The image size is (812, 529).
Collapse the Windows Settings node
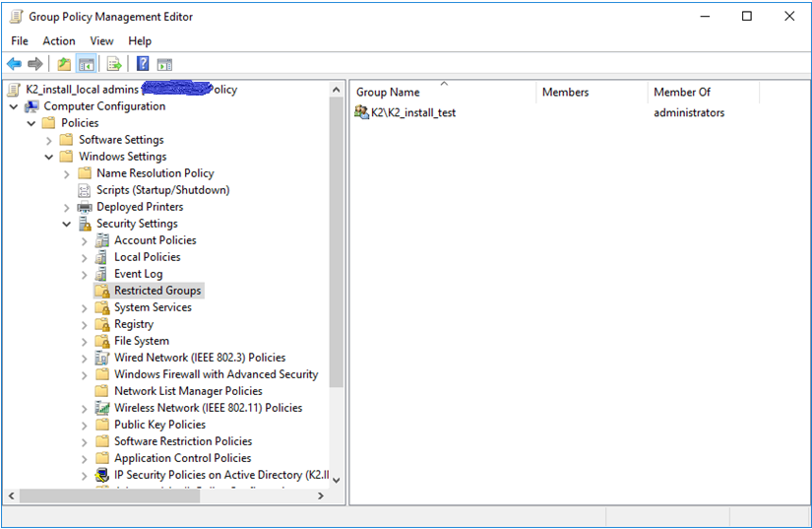(x=49, y=157)
